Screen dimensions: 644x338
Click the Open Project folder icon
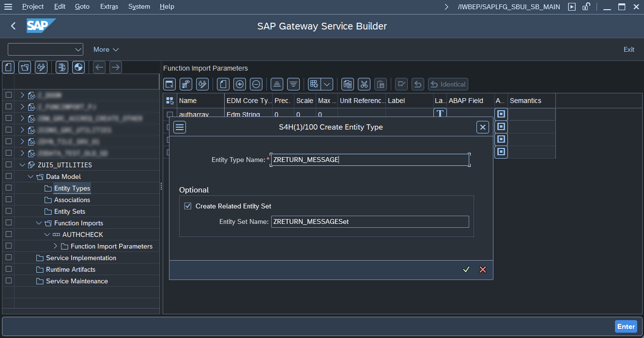pyautogui.click(x=25, y=67)
